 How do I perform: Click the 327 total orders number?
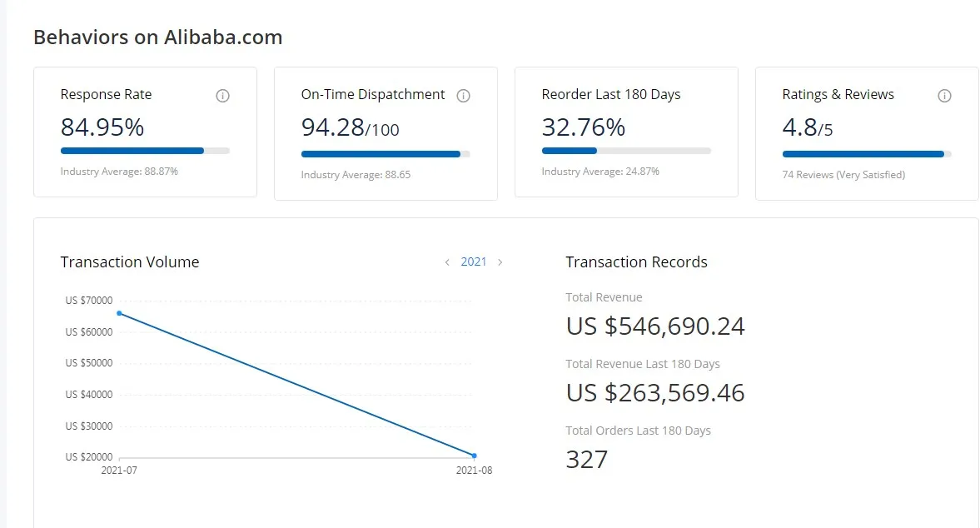587,459
